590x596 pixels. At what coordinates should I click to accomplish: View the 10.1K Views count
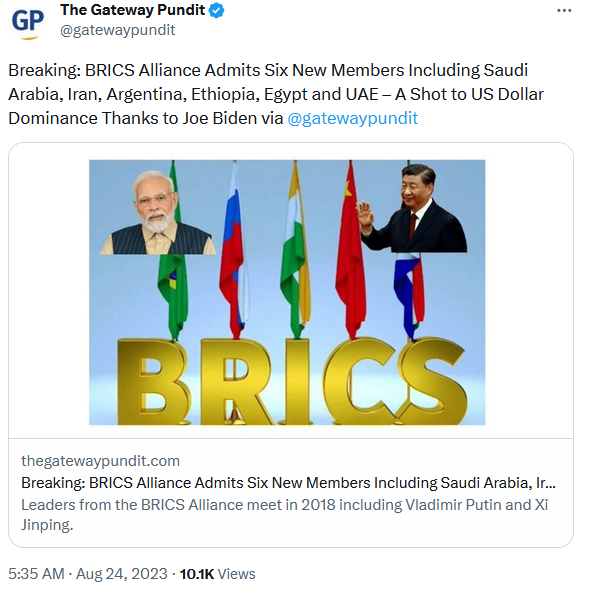click(x=217, y=574)
